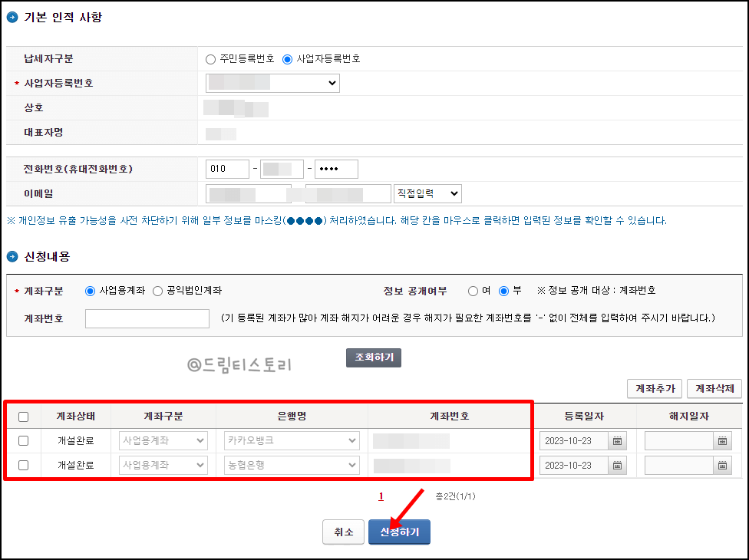Open calendar for Kakao Bank termination date

click(722, 440)
